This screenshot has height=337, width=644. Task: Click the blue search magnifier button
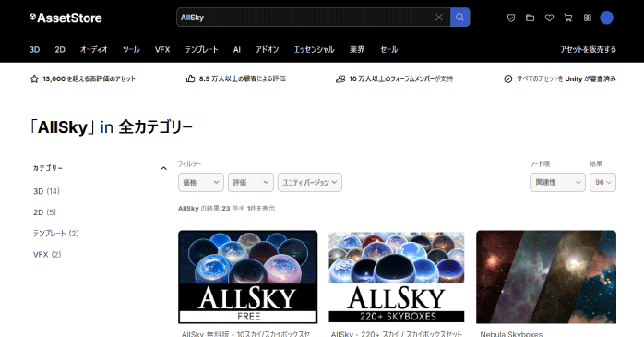(x=460, y=18)
